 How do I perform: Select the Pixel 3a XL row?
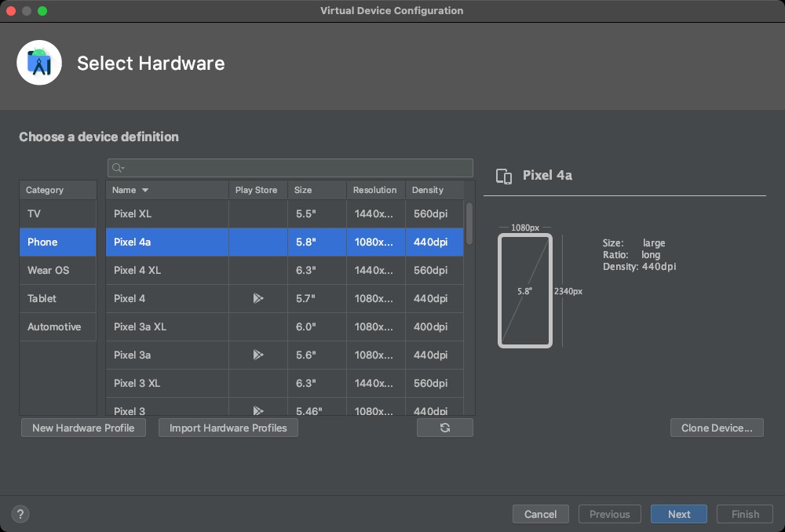(x=285, y=326)
